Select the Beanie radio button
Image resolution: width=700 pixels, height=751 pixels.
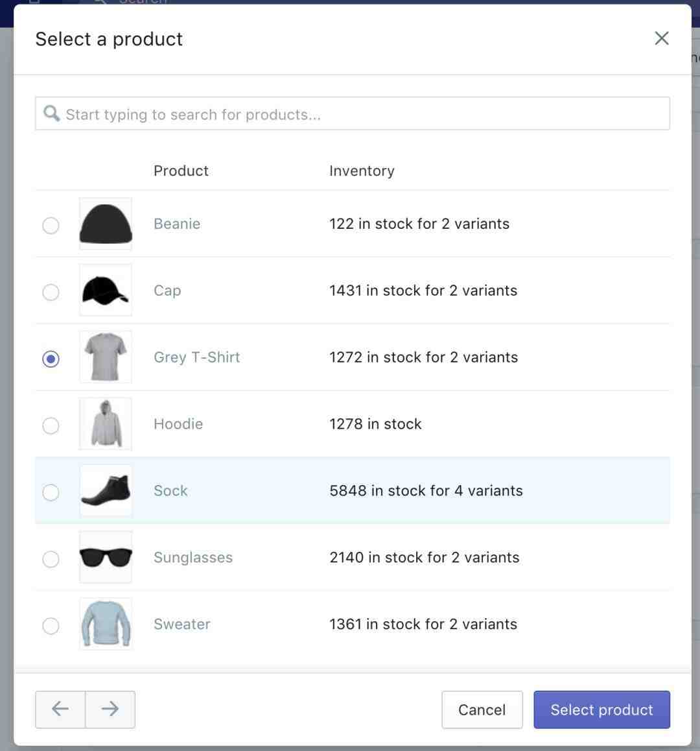tap(51, 225)
